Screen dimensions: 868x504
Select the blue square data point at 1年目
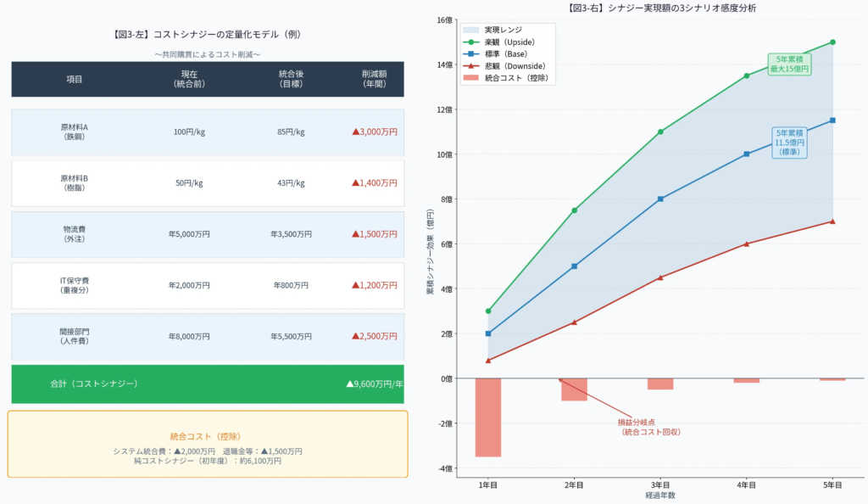[x=488, y=333]
